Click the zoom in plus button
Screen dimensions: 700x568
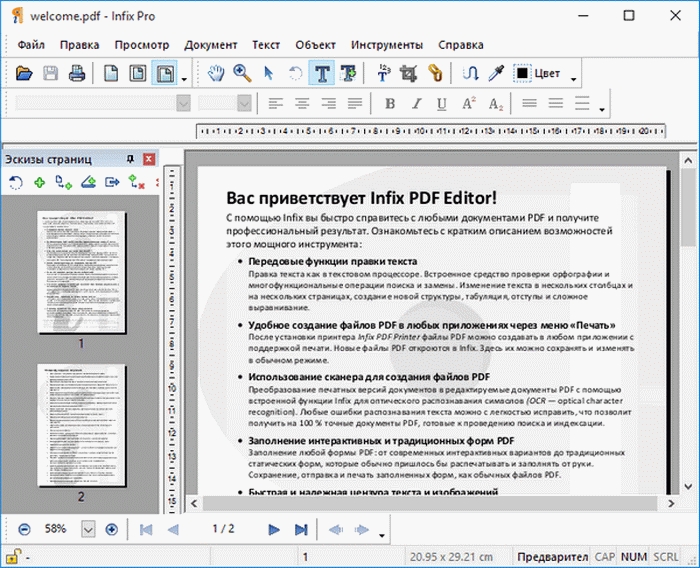111,529
